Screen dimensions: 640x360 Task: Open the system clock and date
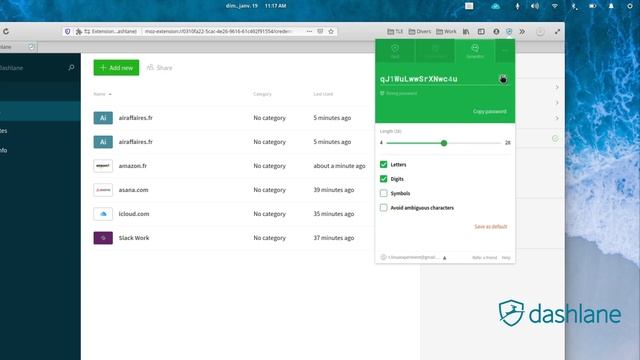256,6
